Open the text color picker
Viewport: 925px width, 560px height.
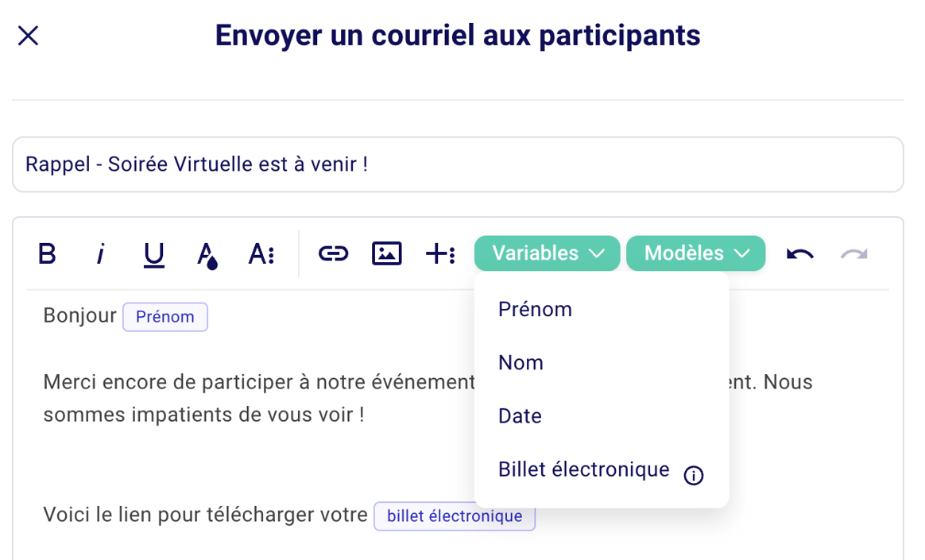(x=207, y=253)
